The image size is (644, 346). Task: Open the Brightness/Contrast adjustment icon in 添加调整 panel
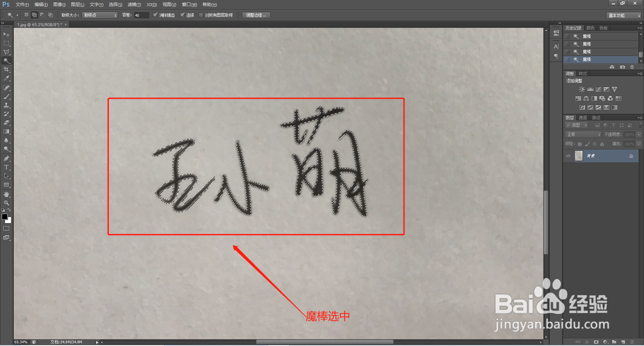click(582, 89)
